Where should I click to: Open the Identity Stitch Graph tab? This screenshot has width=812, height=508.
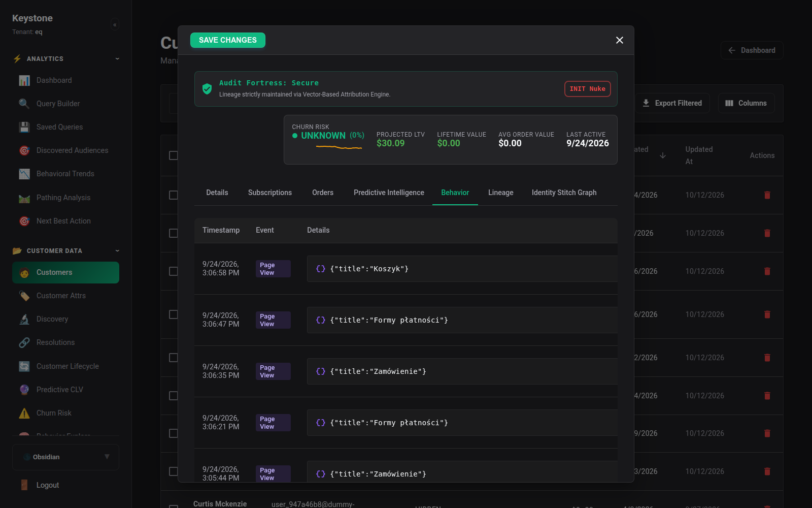click(564, 193)
